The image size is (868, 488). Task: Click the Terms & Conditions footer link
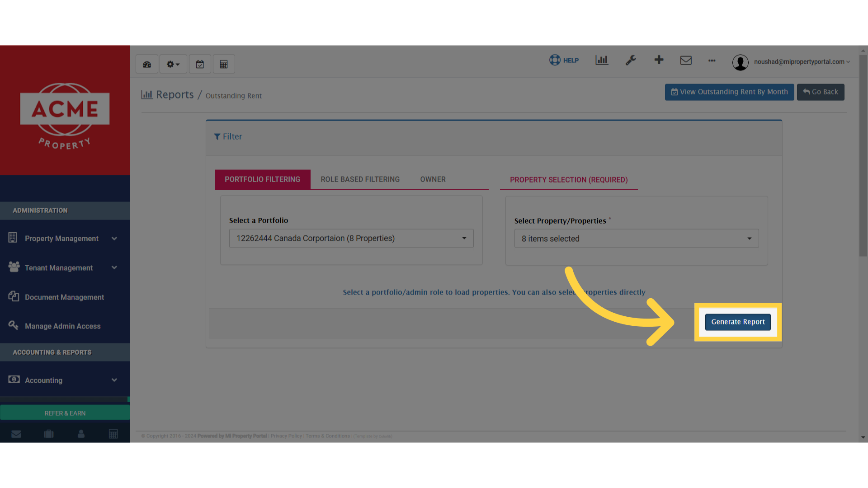[x=328, y=436]
